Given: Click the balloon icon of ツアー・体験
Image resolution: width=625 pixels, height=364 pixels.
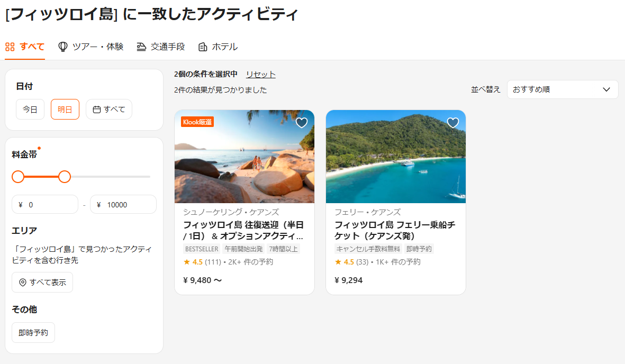Looking at the screenshot, I should (x=62, y=47).
